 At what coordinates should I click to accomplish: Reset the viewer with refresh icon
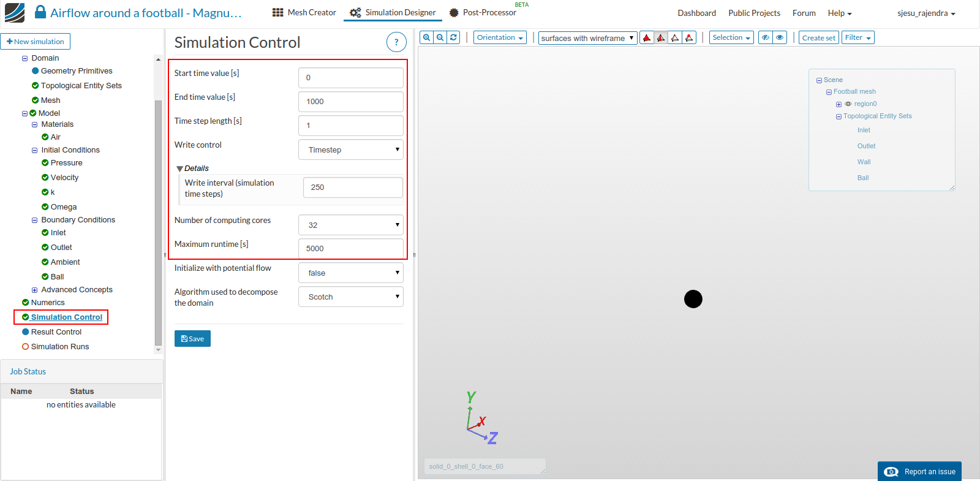coord(454,37)
